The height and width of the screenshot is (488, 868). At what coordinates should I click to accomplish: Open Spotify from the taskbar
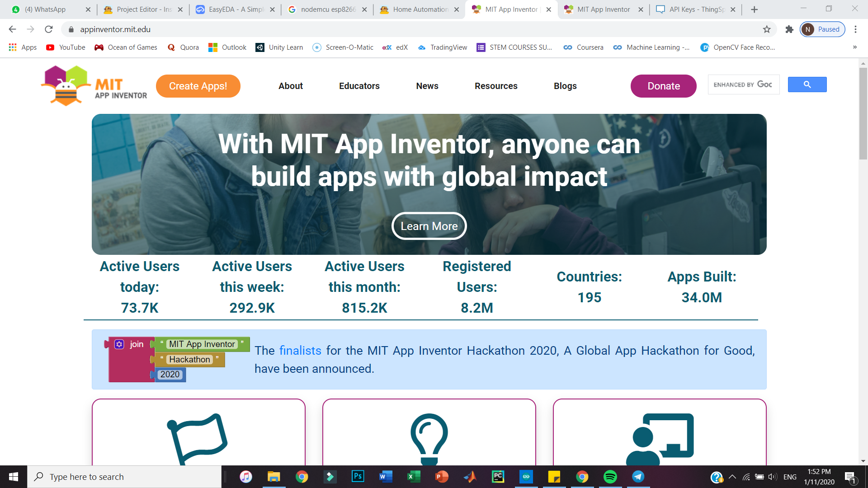pos(610,477)
